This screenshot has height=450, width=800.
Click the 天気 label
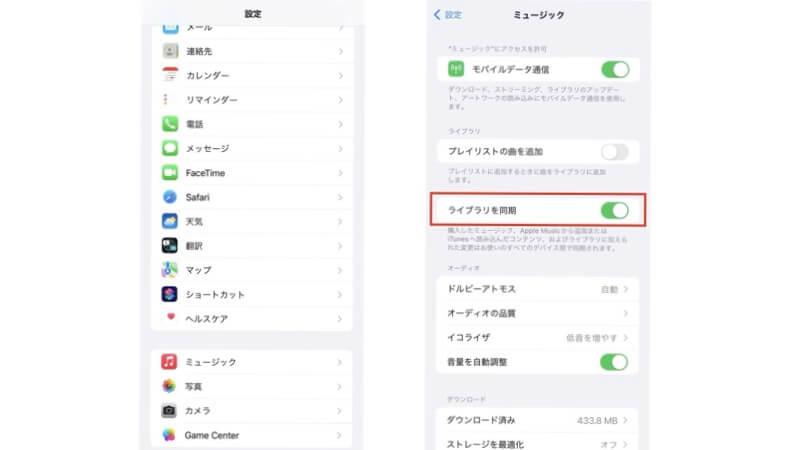194,221
